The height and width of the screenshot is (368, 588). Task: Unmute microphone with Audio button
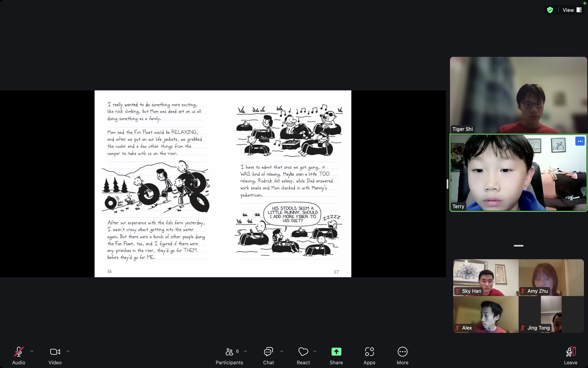pos(19,356)
